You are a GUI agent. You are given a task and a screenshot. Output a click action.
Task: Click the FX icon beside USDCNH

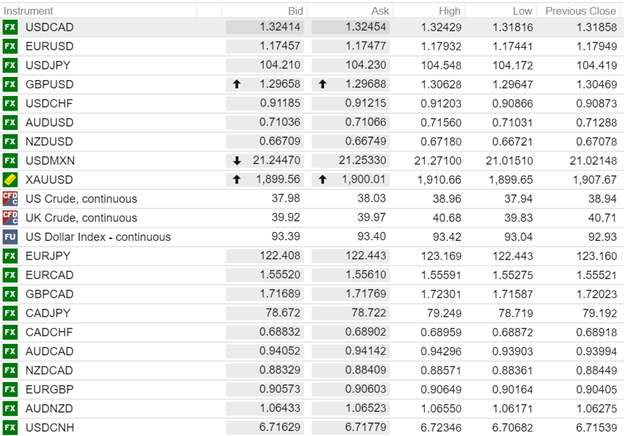(x=10, y=427)
